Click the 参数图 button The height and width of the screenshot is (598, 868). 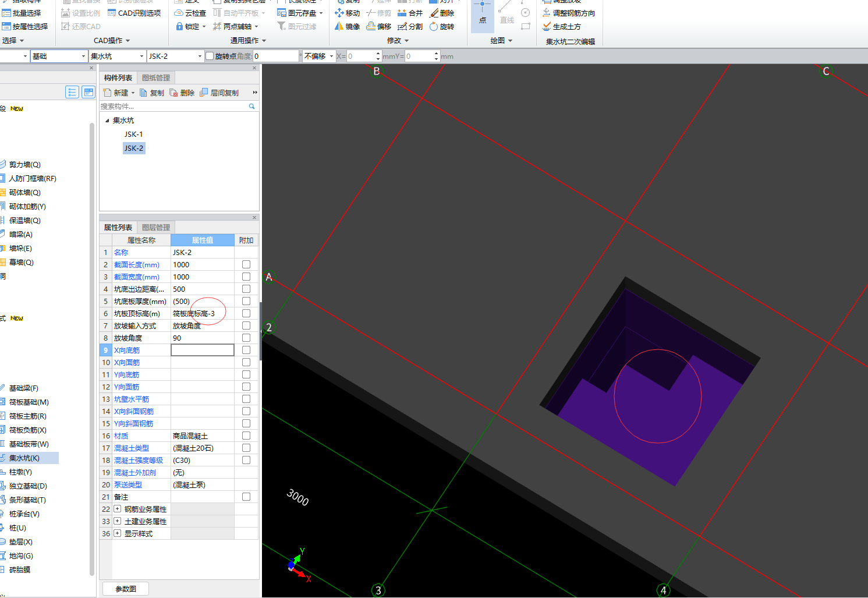126,589
